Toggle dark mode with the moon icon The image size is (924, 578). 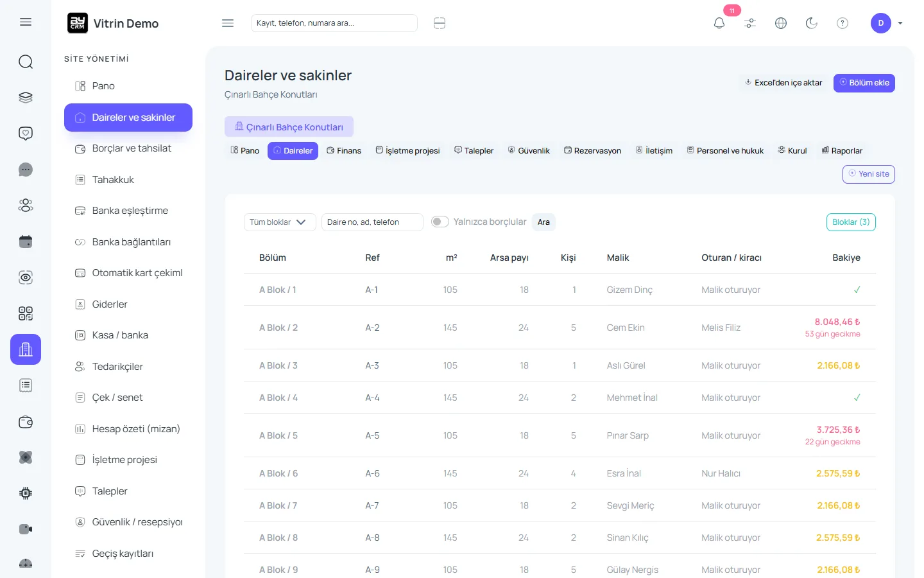[x=812, y=23]
